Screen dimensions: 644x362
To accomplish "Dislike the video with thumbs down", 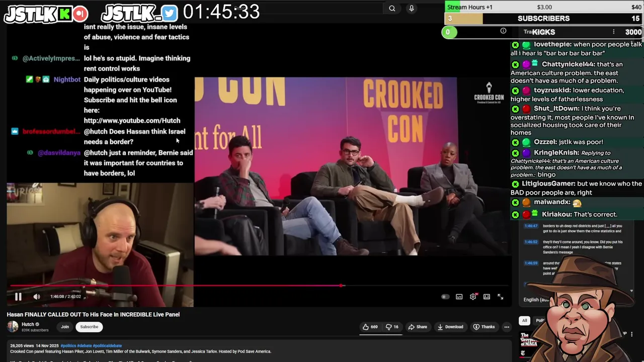I will (392, 327).
